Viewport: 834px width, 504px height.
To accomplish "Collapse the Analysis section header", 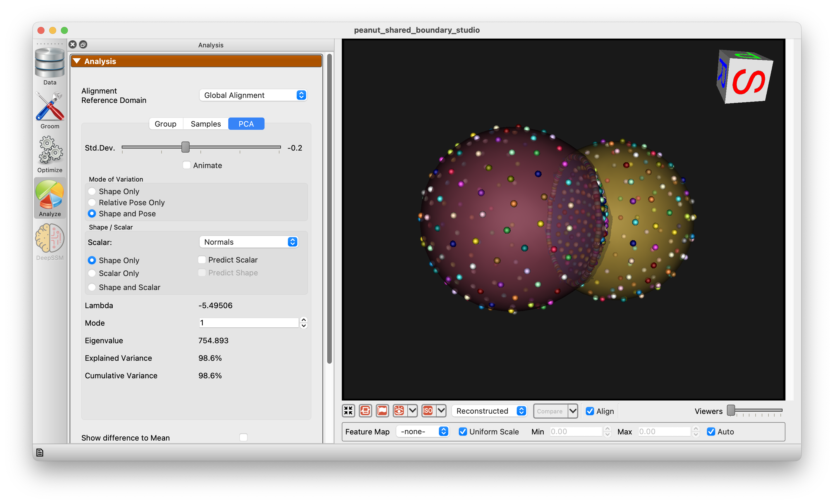I will pyautogui.click(x=196, y=61).
